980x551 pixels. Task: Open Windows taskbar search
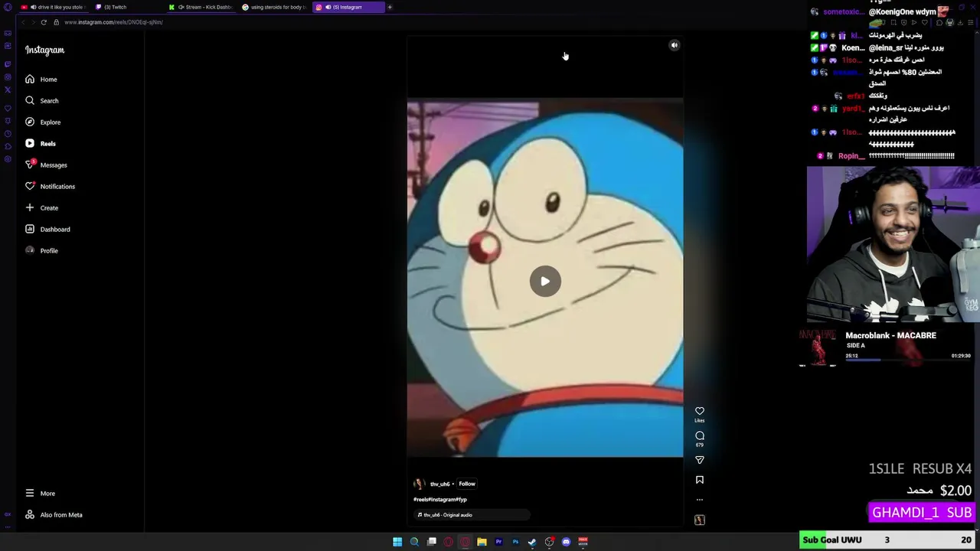click(x=414, y=542)
